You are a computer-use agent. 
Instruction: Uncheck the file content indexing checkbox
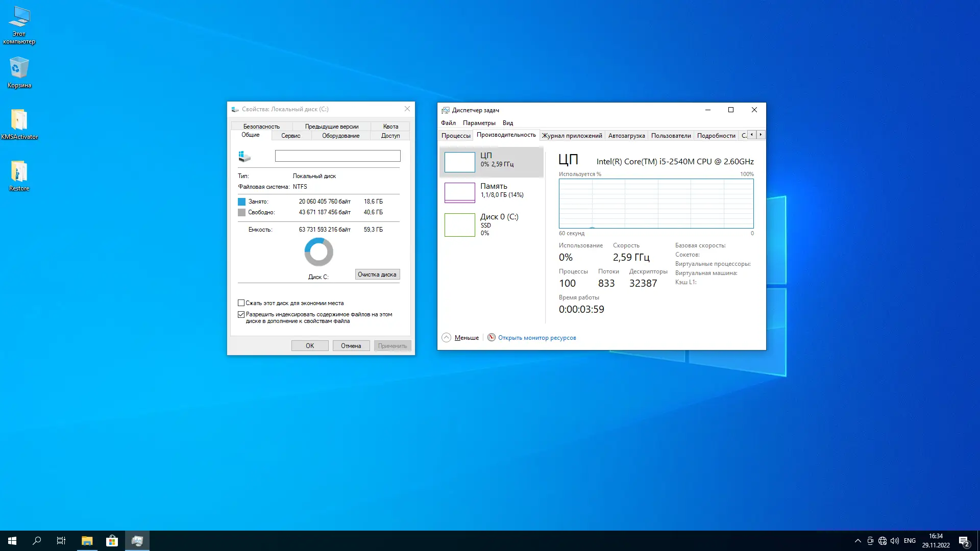241,315
